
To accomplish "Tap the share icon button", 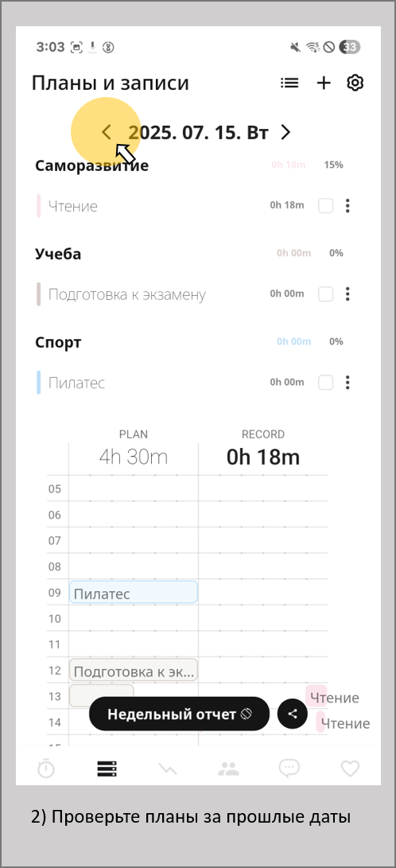I will pyautogui.click(x=293, y=714).
